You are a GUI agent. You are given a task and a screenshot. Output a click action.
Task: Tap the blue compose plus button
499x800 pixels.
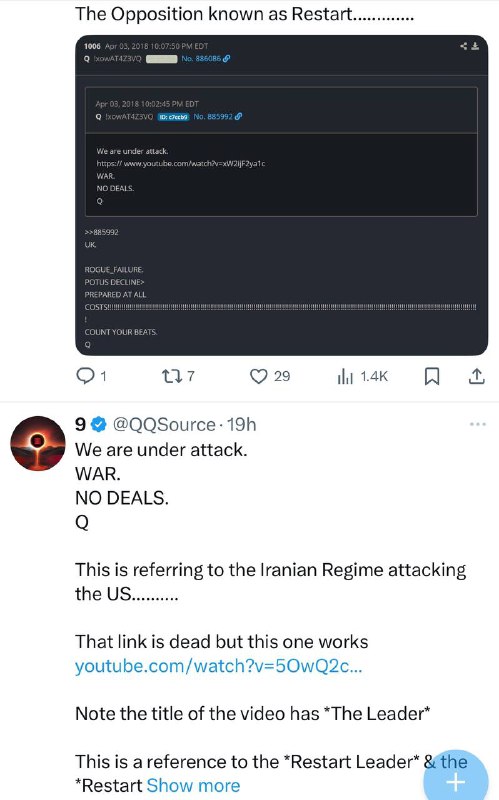[456, 781]
